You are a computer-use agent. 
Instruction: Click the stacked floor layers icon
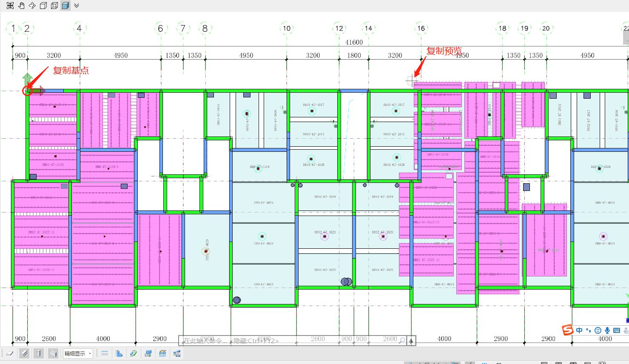[x=162, y=353]
